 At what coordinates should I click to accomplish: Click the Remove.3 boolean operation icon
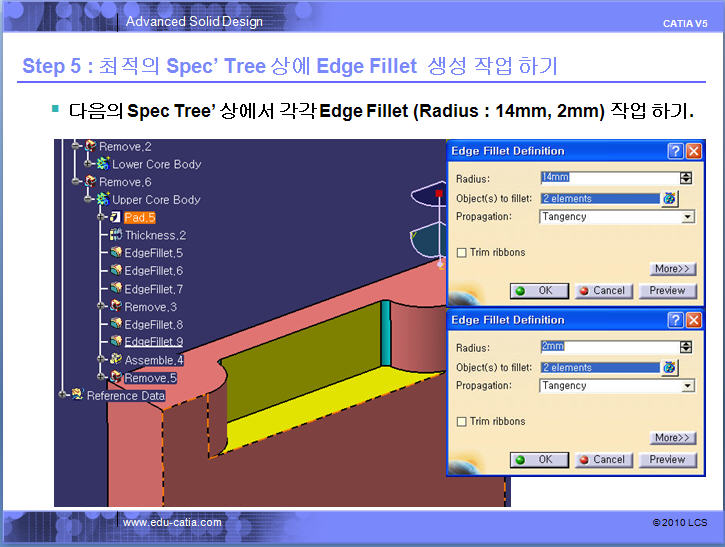116,306
